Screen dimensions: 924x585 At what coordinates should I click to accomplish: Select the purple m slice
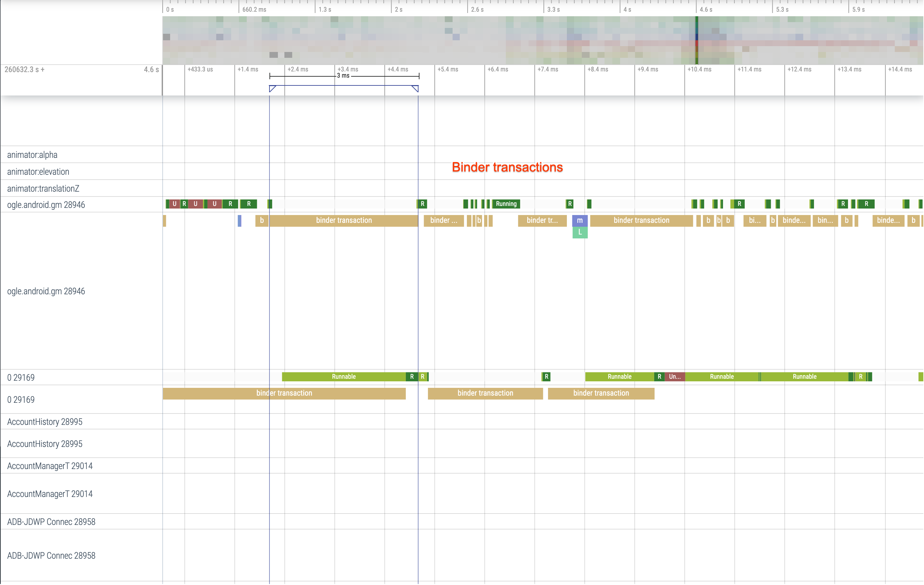click(x=580, y=220)
